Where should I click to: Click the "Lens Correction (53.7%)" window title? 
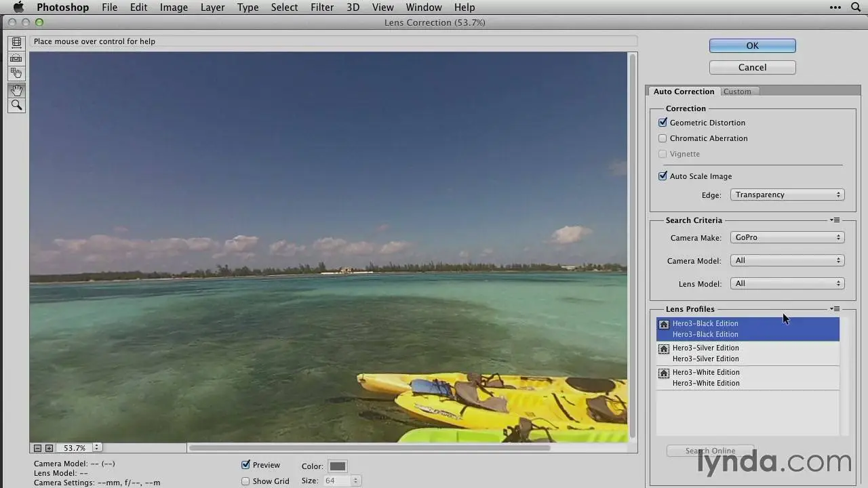click(x=435, y=22)
